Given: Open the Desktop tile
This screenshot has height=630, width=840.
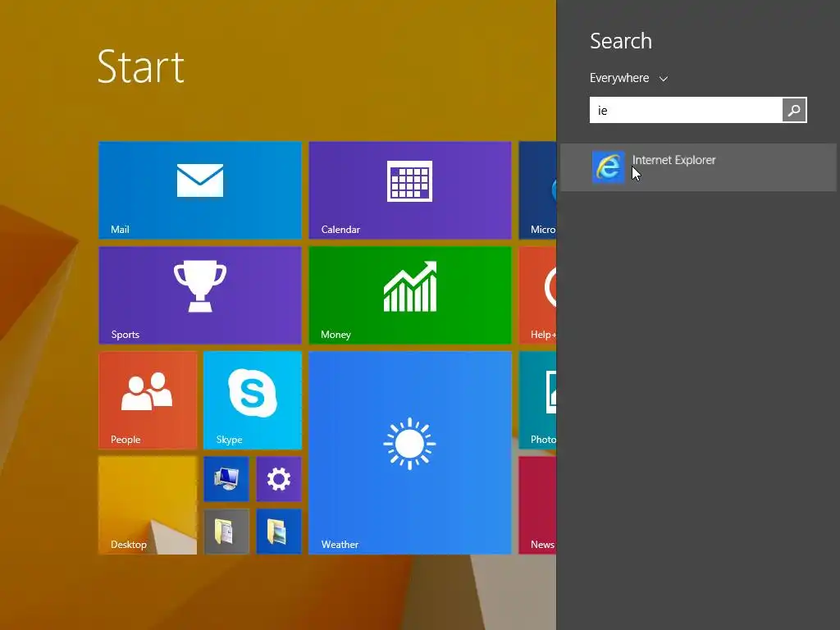Looking at the screenshot, I should [x=148, y=505].
